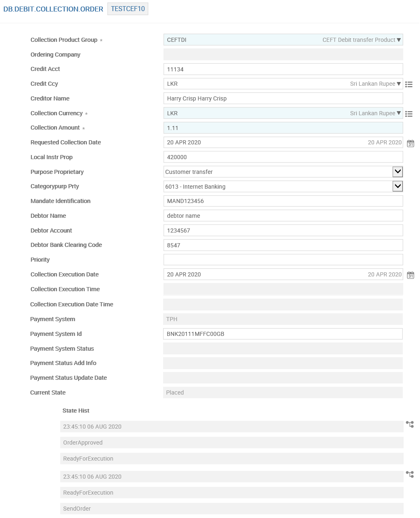The image size is (420, 518).
Task: Focus the Collection Amount field
Action: tap(283, 128)
